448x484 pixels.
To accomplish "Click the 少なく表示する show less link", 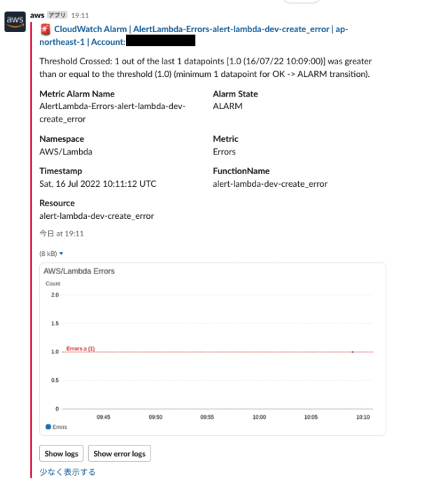I will tap(67, 472).
